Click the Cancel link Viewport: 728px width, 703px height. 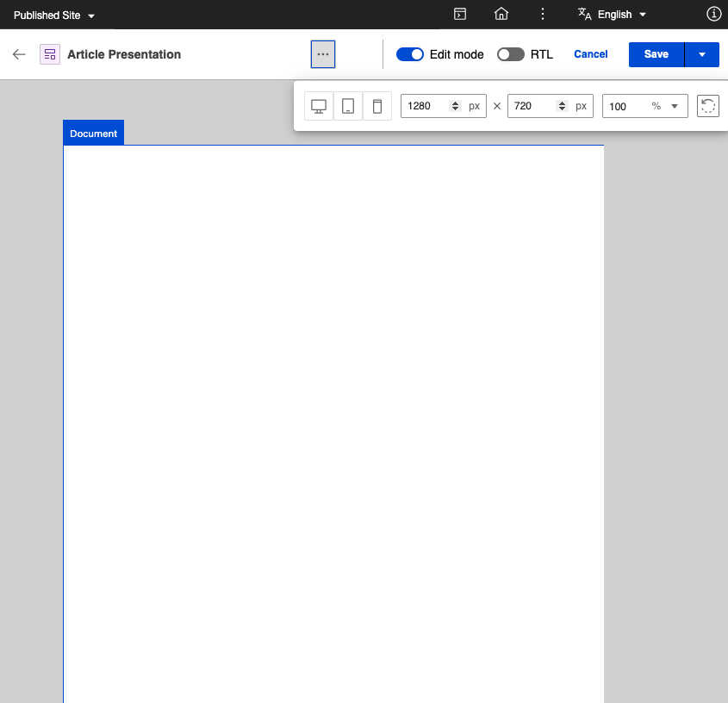[x=591, y=54]
